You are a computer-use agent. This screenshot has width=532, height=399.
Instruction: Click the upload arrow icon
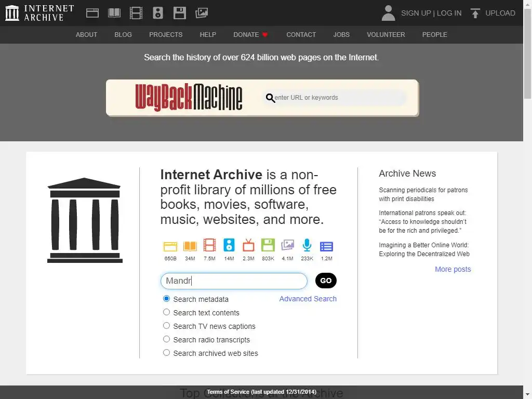(475, 13)
